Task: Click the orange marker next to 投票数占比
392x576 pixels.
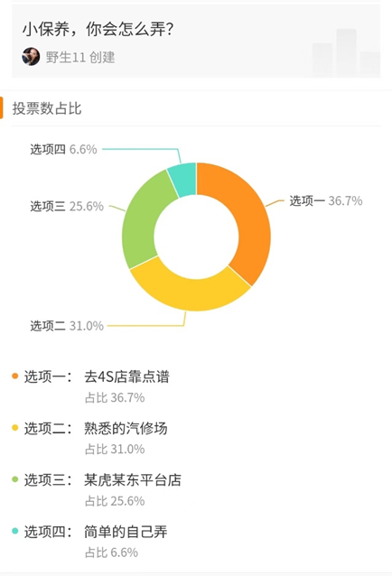Action: tap(2, 107)
